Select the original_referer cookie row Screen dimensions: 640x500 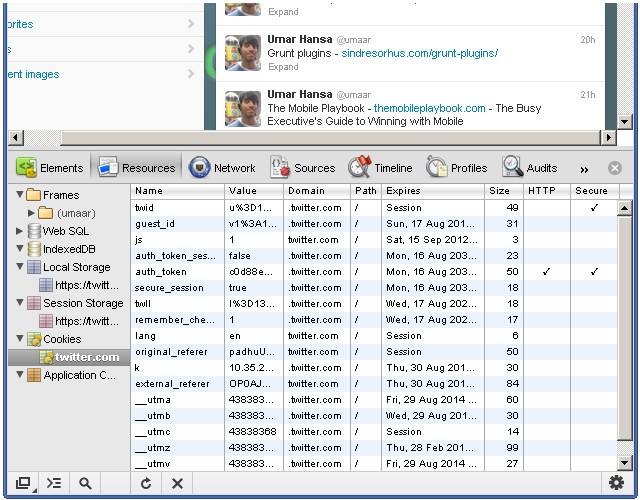click(374, 352)
